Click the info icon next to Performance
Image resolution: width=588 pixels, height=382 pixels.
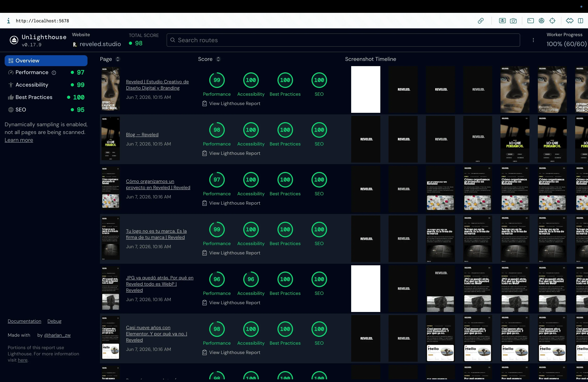click(54, 73)
